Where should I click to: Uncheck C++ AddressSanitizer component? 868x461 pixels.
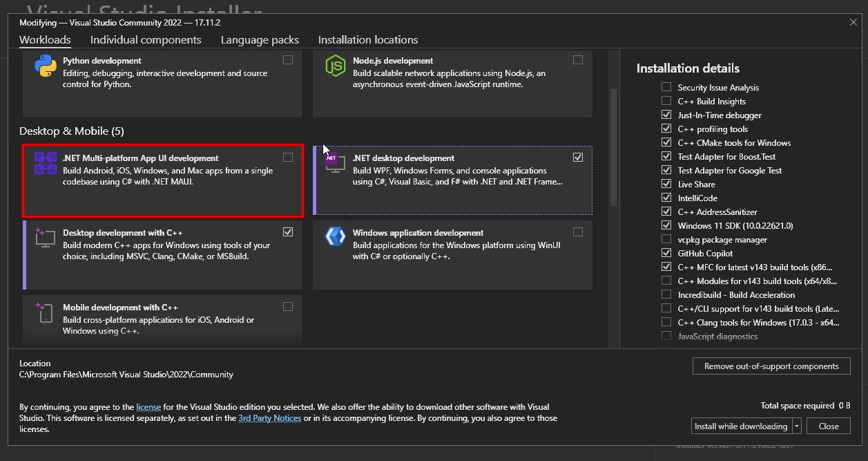tap(666, 211)
